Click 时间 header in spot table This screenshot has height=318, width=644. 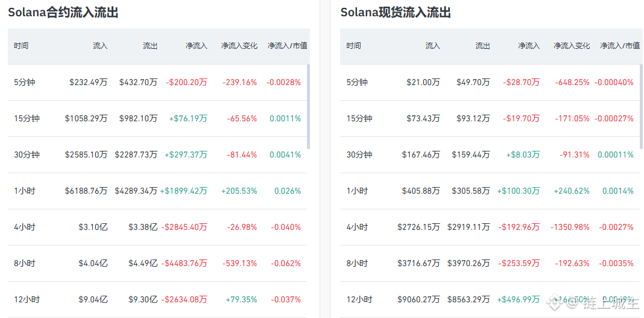coord(353,46)
